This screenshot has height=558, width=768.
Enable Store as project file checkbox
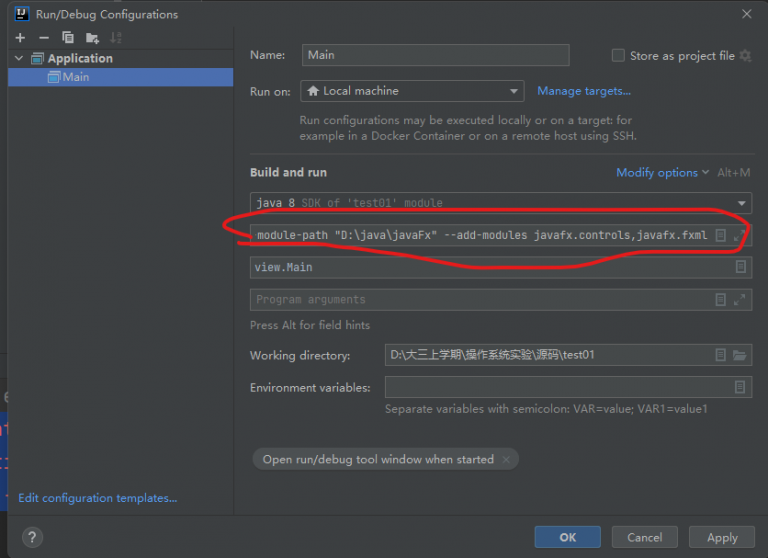click(x=618, y=56)
